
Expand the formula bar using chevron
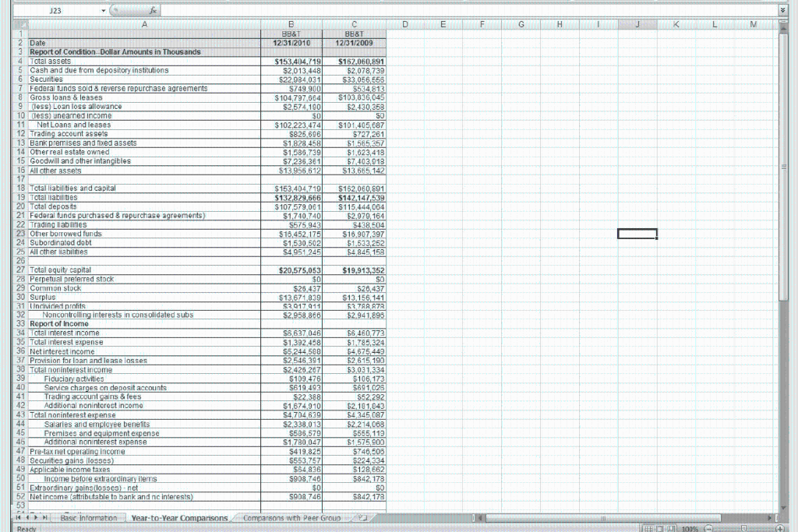click(x=782, y=10)
